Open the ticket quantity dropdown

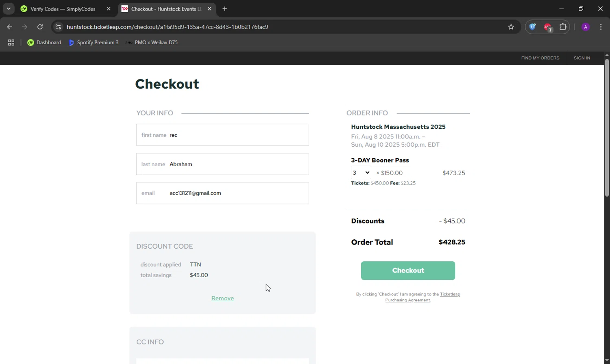[361, 173]
